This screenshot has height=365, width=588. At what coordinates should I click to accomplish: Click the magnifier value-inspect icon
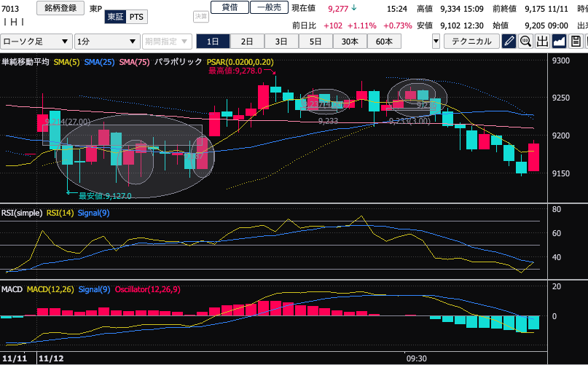(525, 42)
